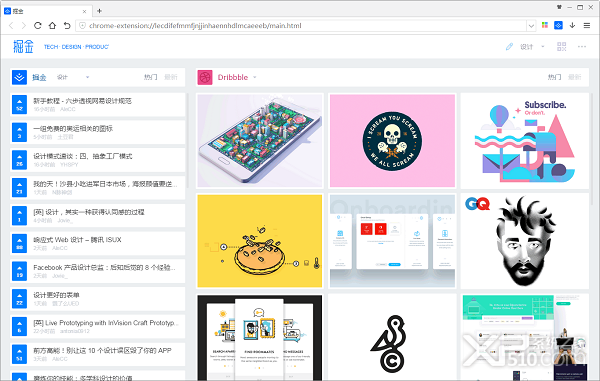The width and height of the screenshot is (600, 381).
Task: Open the GQ bearded man illustration thumbnail
Action: coord(525,241)
